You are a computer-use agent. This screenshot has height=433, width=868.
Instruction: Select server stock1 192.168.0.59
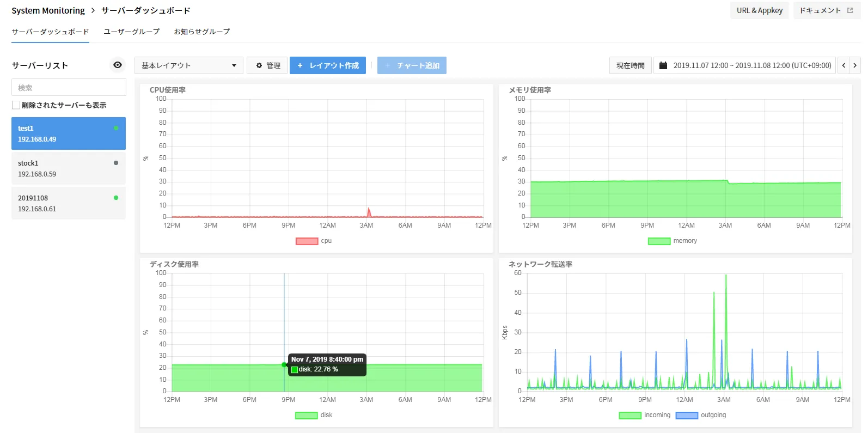(x=69, y=168)
